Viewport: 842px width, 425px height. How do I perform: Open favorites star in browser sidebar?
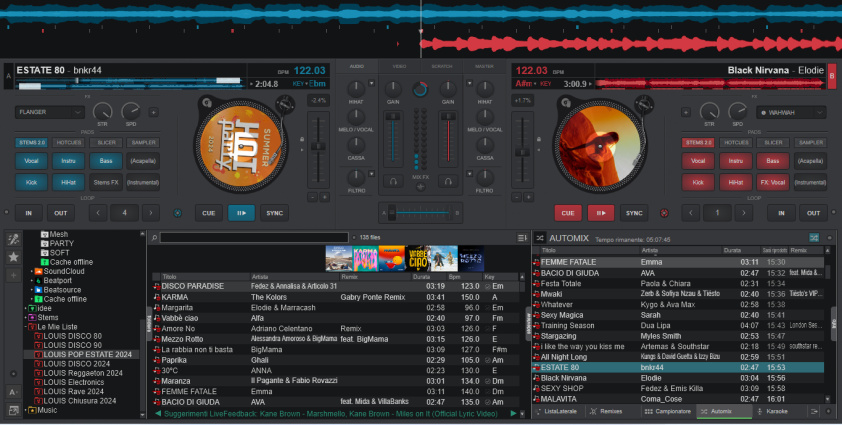click(x=13, y=257)
